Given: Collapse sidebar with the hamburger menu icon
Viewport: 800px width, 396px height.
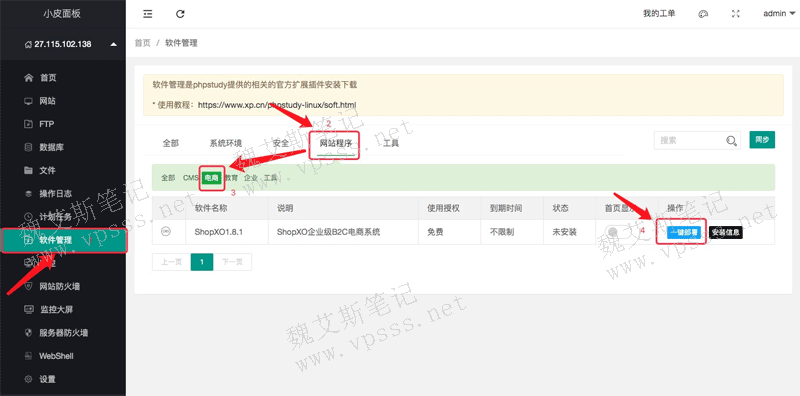Looking at the screenshot, I should coord(147,14).
